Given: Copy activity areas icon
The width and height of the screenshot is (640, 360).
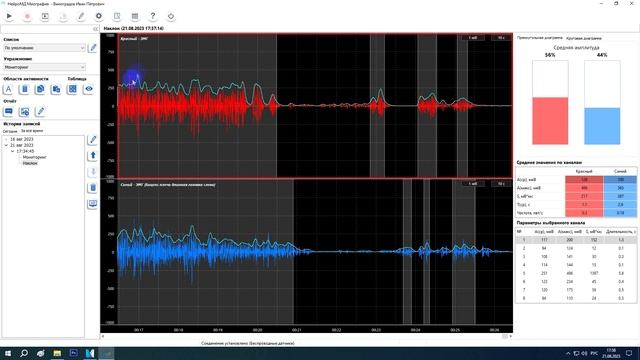Looking at the screenshot, I should tap(40, 89).
